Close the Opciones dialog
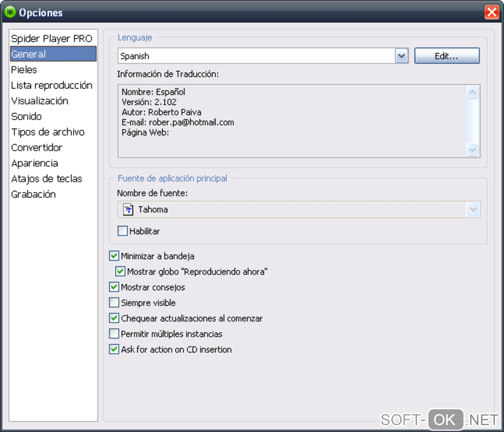Screen dimensions: 504x432 pos(492,12)
